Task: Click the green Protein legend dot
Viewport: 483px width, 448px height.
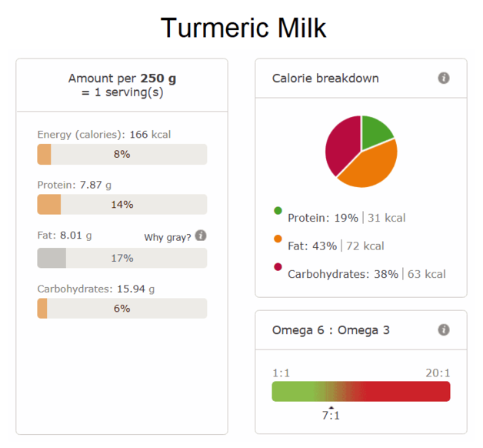Action: pyautogui.click(x=278, y=211)
